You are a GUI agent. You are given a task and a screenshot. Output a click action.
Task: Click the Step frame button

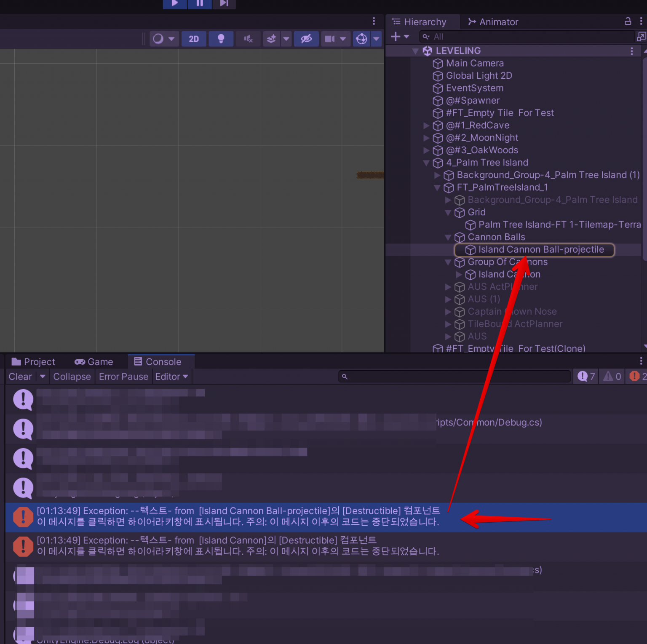(224, 3)
